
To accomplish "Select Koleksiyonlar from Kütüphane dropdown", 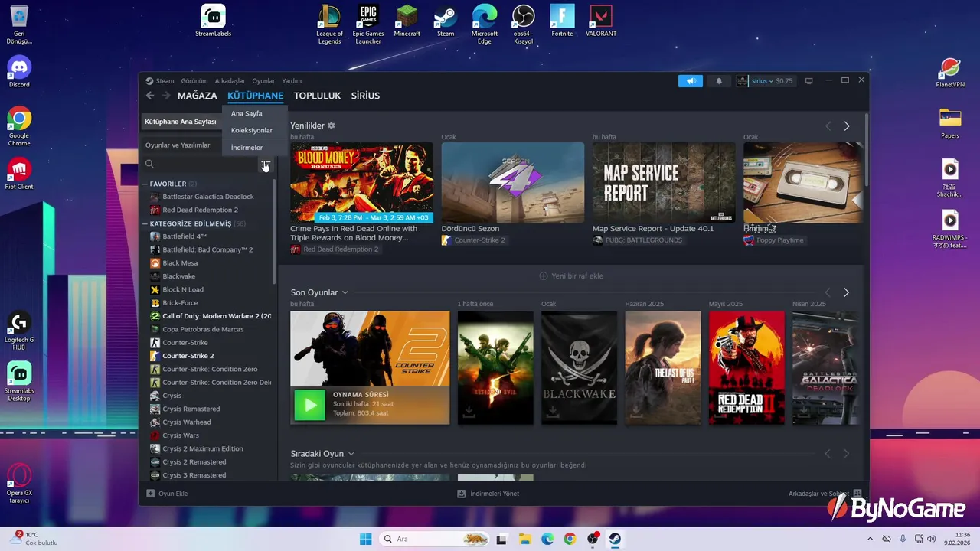I will click(252, 130).
